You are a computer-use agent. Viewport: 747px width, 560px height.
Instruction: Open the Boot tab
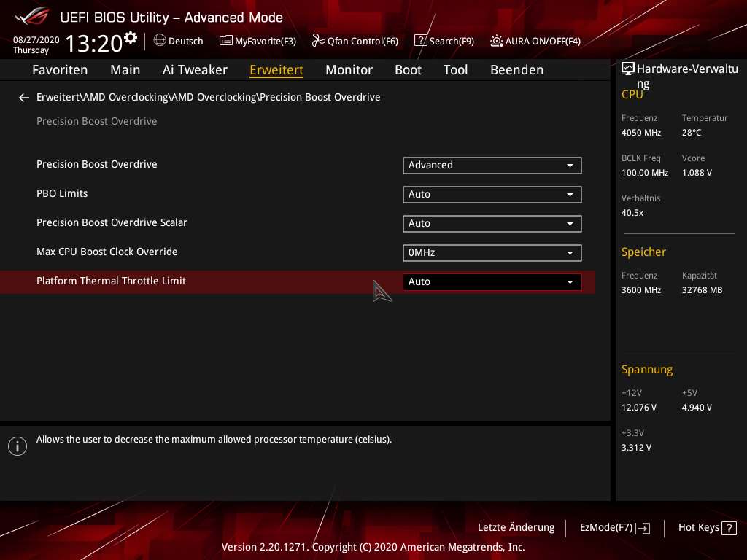click(x=409, y=70)
